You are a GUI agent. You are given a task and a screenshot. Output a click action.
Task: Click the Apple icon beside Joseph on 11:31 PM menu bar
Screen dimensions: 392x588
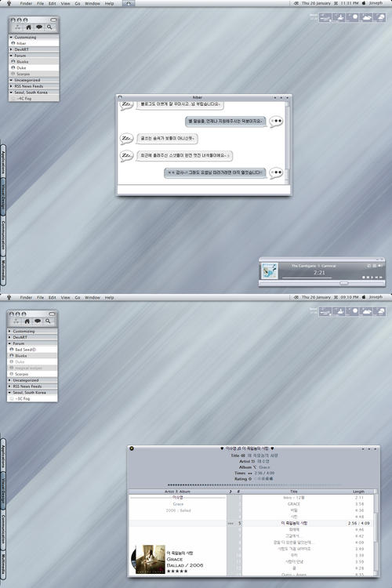[x=364, y=3]
